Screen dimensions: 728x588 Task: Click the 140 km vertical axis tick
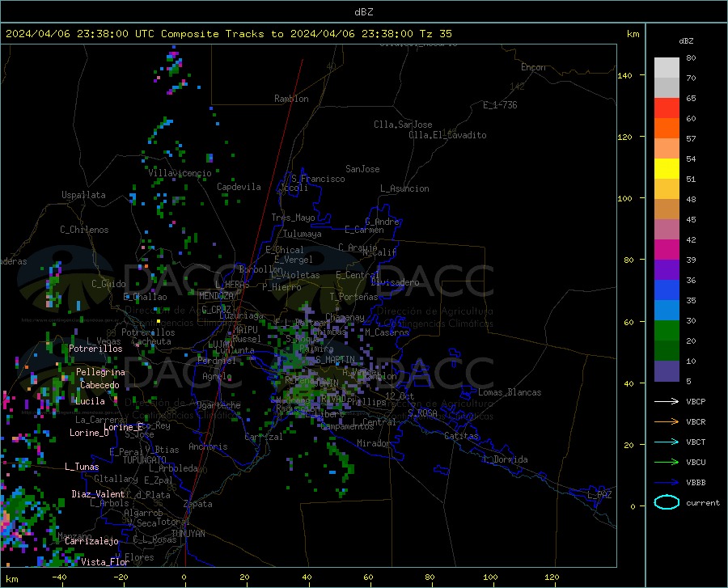click(x=625, y=76)
